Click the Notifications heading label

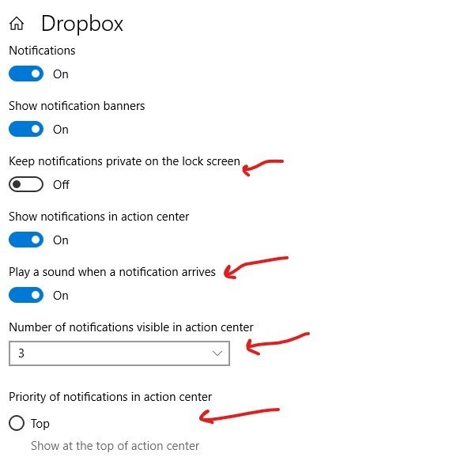coord(42,51)
